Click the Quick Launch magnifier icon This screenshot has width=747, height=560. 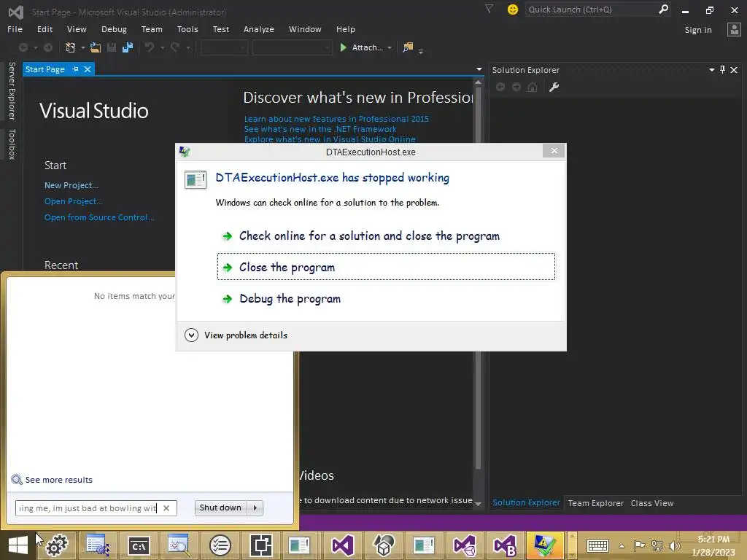click(x=663, y=9)
